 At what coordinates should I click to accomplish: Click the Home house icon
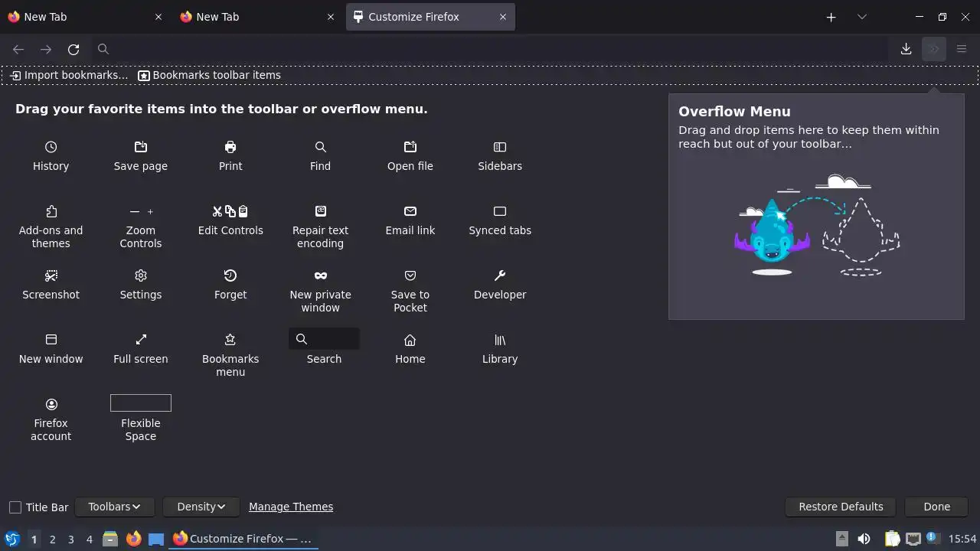click(x=410, y=340)
